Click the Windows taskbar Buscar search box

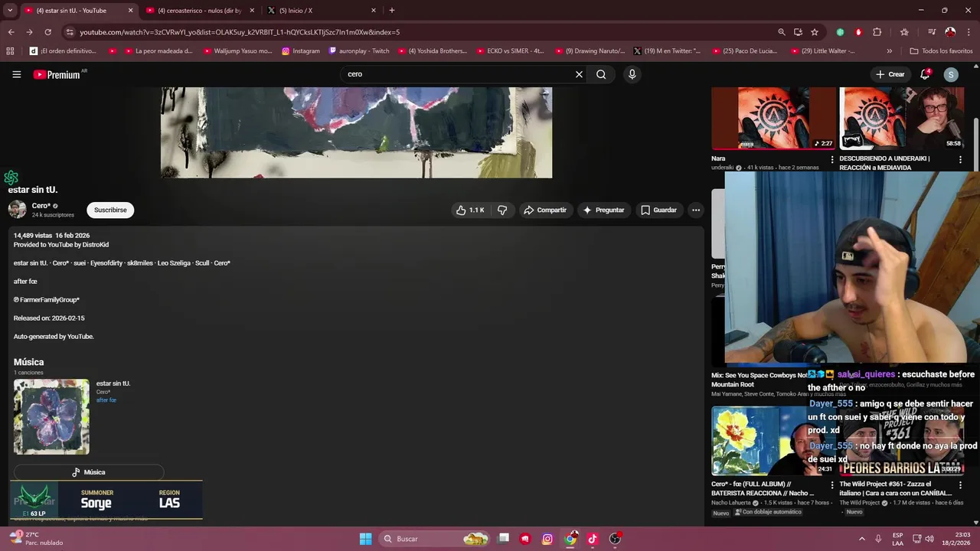(x=435, y=539)
